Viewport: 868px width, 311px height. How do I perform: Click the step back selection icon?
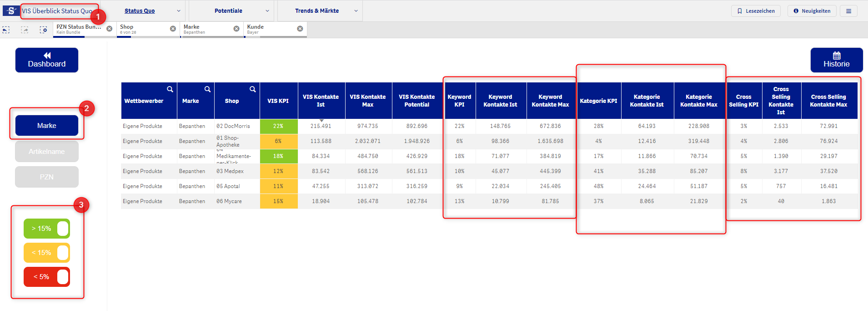tap(6, 30)
